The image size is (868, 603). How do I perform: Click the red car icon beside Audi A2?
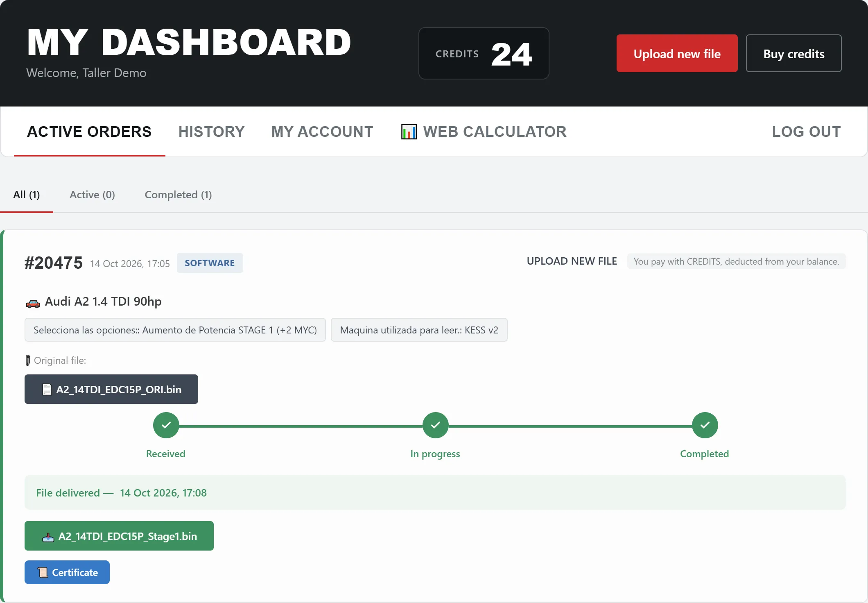[33, 303]
